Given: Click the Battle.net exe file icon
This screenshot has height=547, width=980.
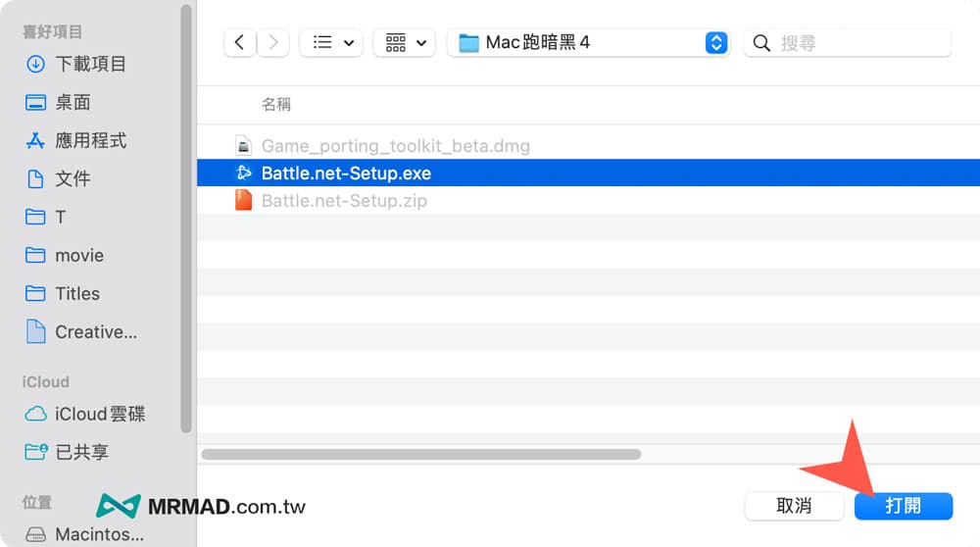Looking at the screenshot, I should coord(244,173).
